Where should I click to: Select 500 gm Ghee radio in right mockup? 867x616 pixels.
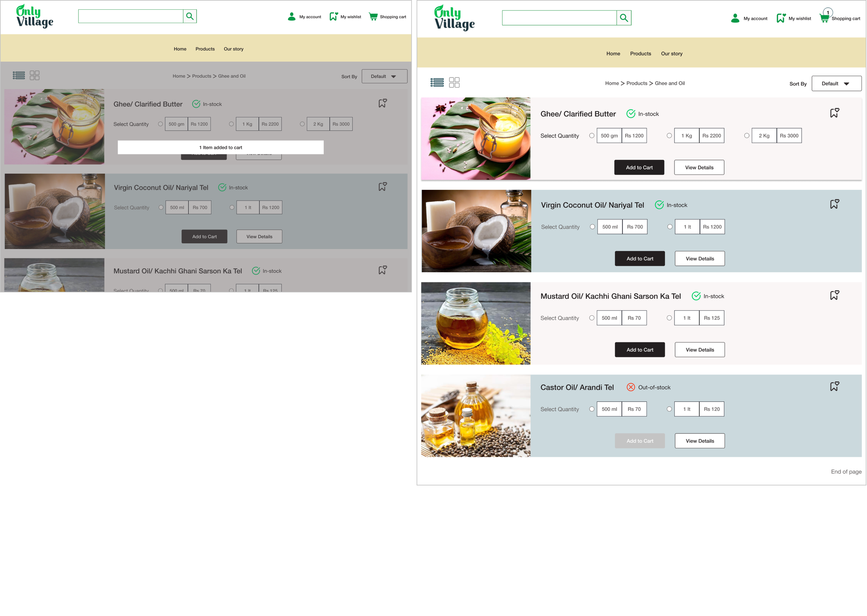point(591,135)
